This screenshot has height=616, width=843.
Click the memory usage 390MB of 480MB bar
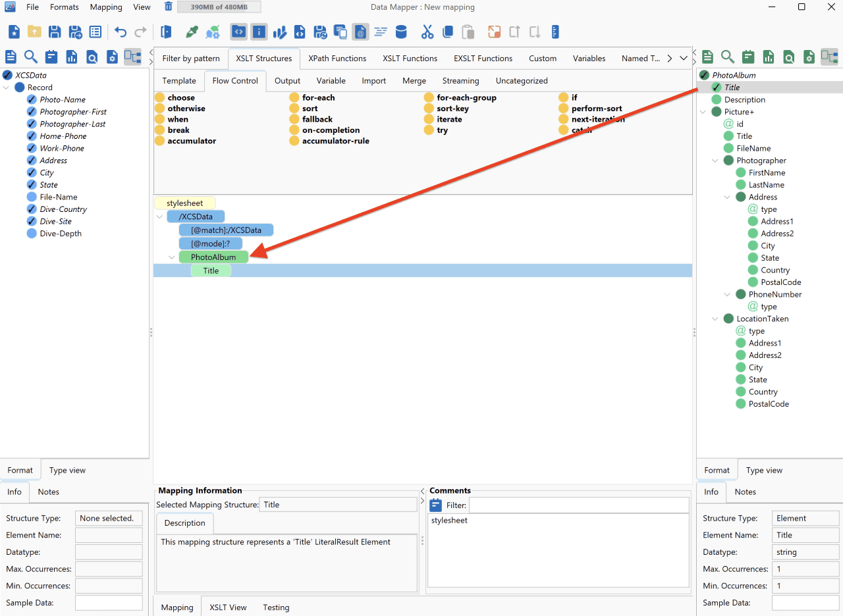(219, 7)
